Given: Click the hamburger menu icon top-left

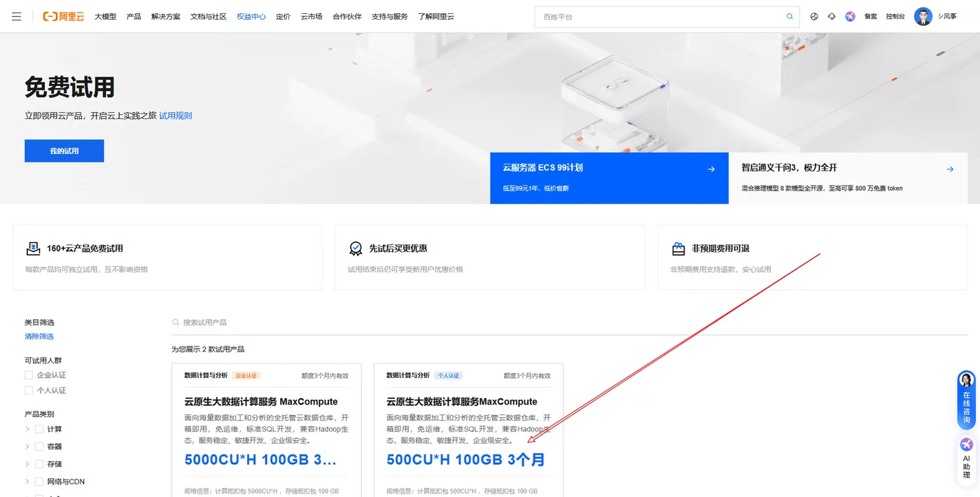Looking at the screenshot, I should pos(16,16).
